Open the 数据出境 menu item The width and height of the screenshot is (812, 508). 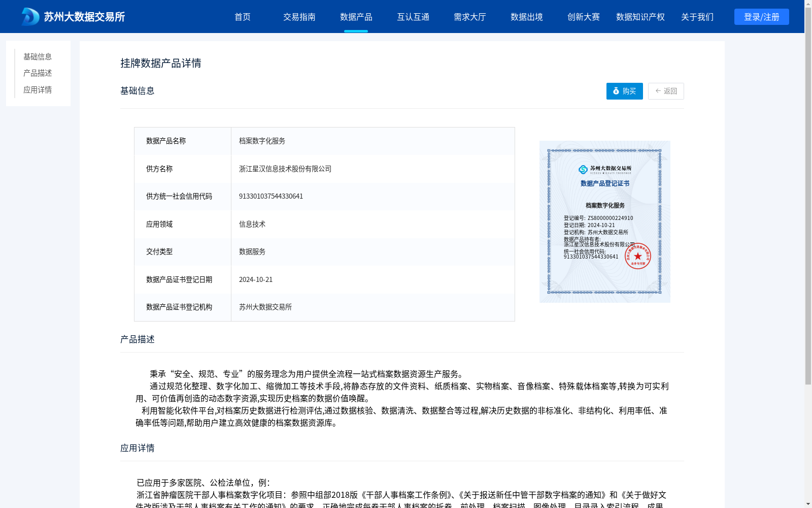(527, 17)
